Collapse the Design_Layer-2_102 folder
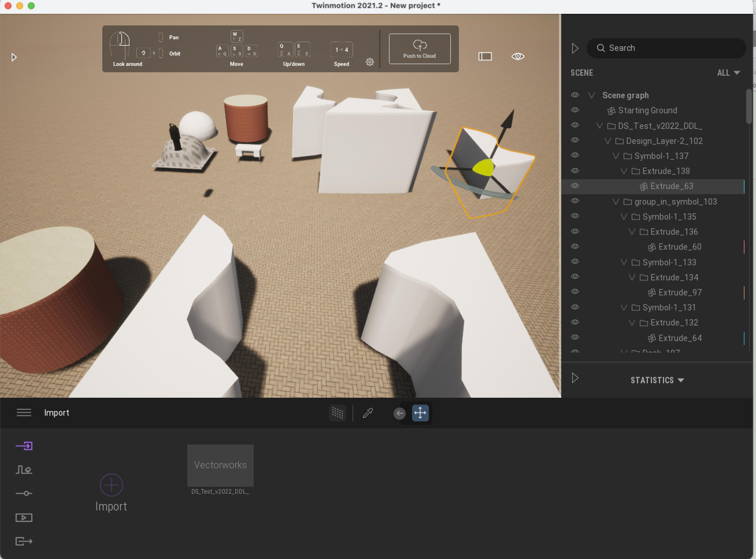Image resolution: width=756 pixels, height=559 pixels. [607, 141]
